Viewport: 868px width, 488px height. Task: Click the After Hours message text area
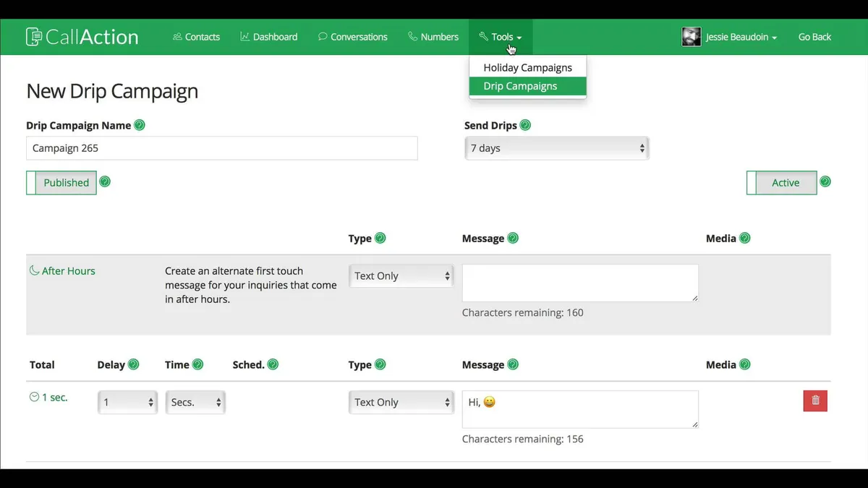[580, 283]
